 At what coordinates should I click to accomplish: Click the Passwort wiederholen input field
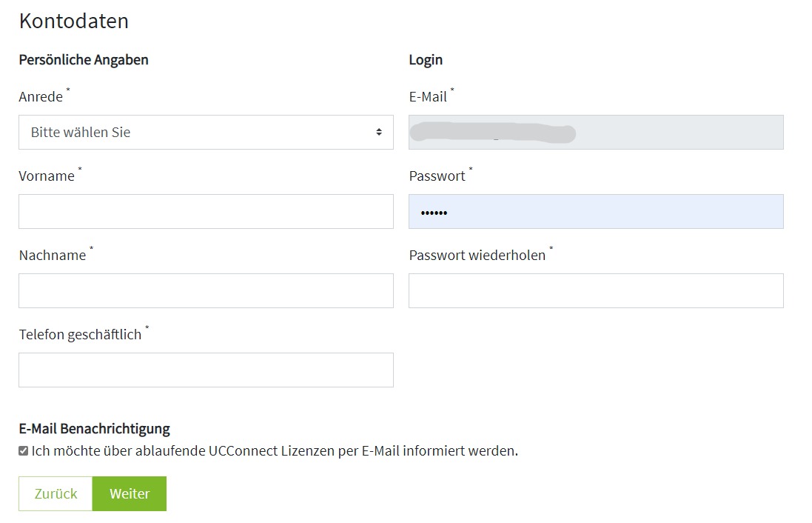pos(595,291)
